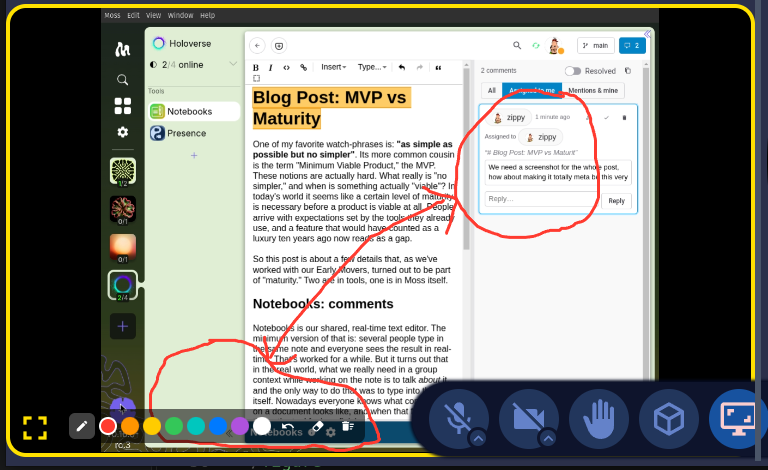Mark zippy's comment as resolved
Screen dimensions: 768x470
(606, 118)
